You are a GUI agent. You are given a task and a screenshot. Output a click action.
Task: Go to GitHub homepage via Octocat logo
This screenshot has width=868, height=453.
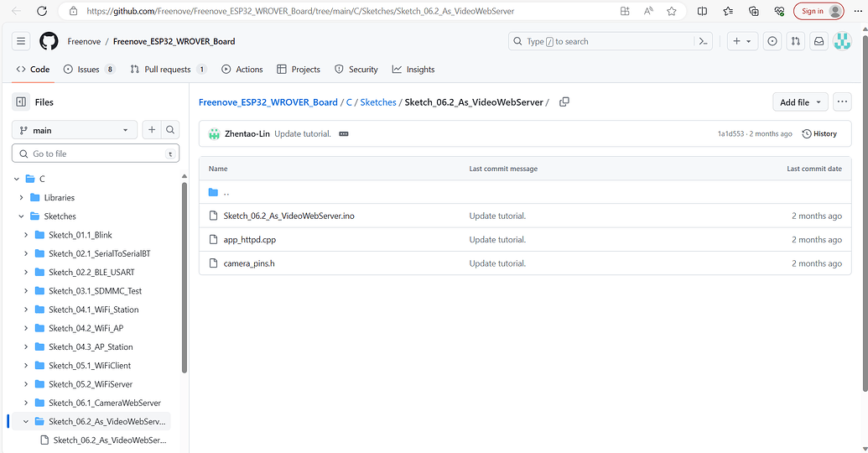pos(49,41)
